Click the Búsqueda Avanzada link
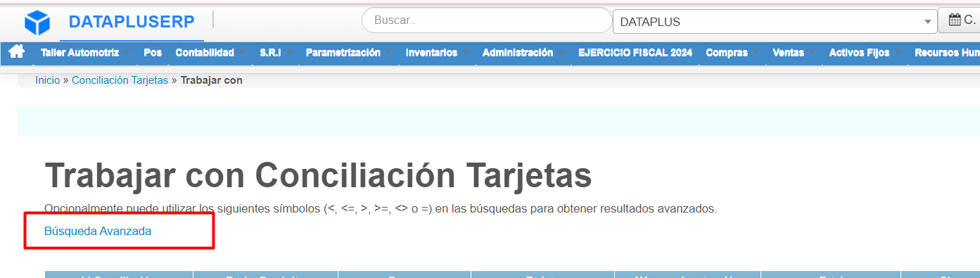 [x=98, y=231]
